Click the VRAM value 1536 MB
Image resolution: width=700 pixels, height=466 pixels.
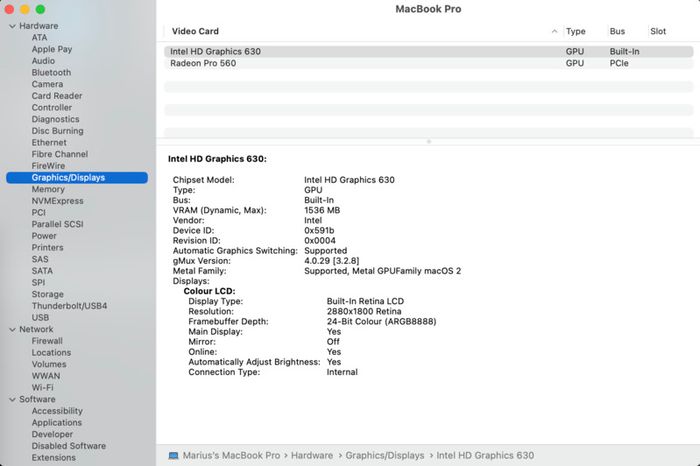pos(322,210)
